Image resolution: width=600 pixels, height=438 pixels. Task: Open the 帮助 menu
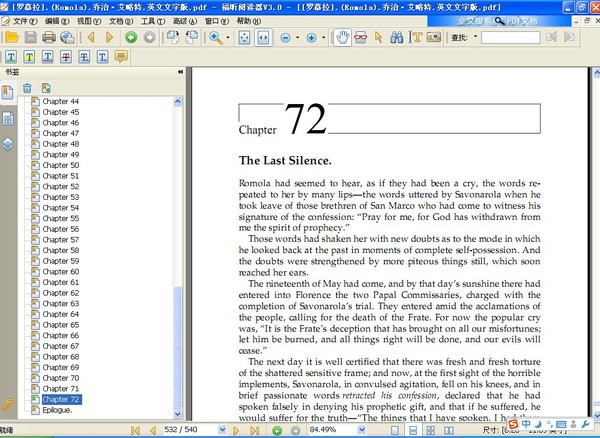pos(249,21)
